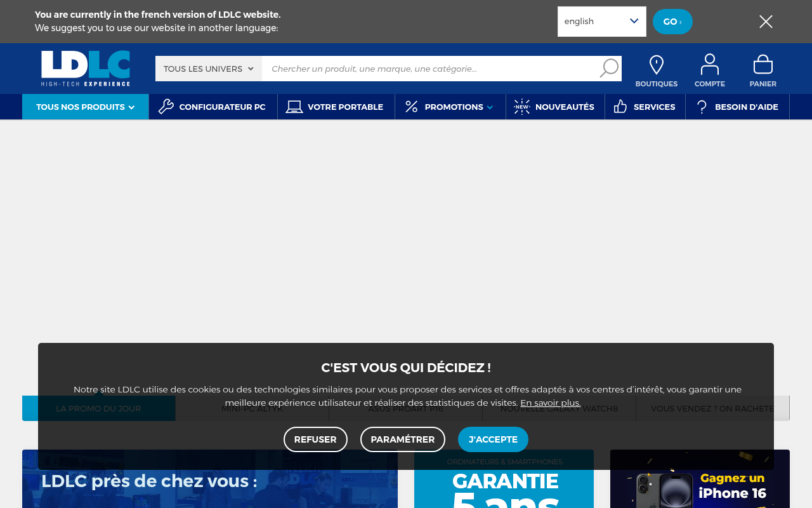Select the Vous vendez ? On rachète tab
Image resolution: width=812 pixels, height=508 pixels.
point(712,408)
